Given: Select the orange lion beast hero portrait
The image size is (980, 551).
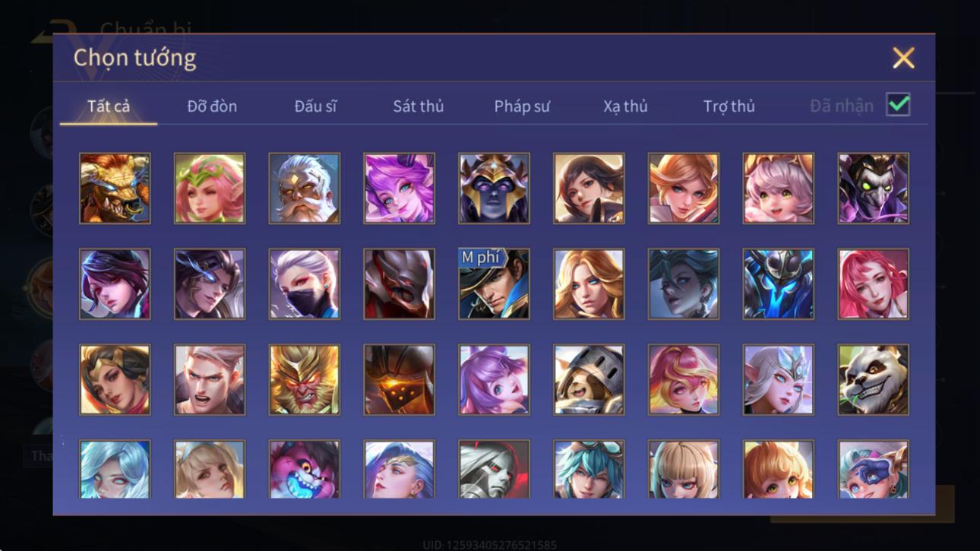Looking at the screenshot, I should coord(115,188).
